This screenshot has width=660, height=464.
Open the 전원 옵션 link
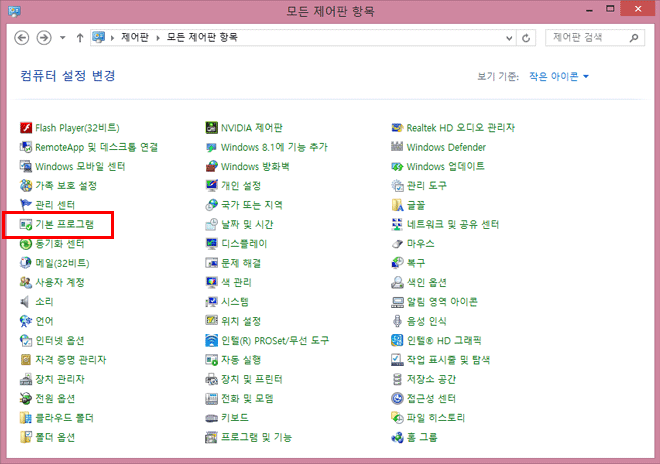point(55,399)
